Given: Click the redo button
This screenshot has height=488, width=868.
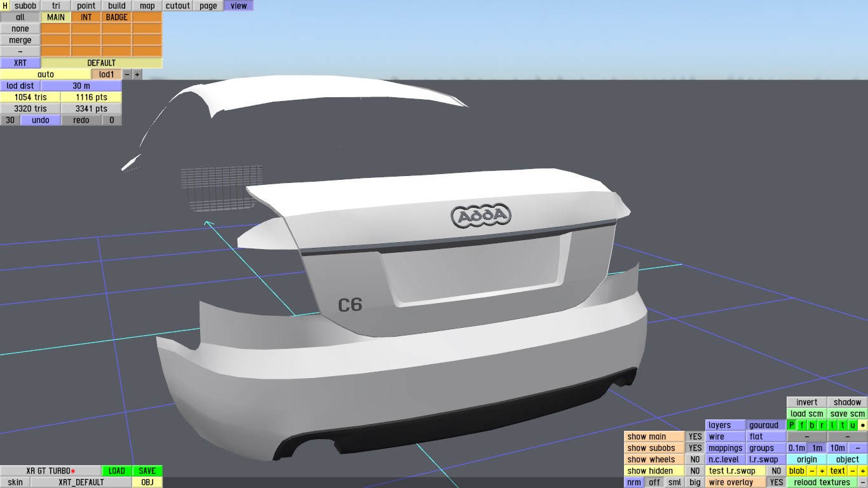Looking at the screenshot, I should 81,120.
